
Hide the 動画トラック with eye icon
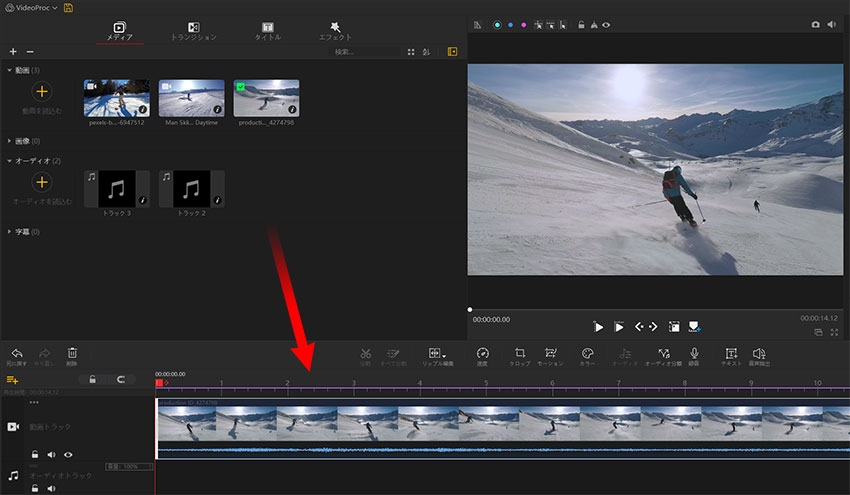[x=68, y=454]
